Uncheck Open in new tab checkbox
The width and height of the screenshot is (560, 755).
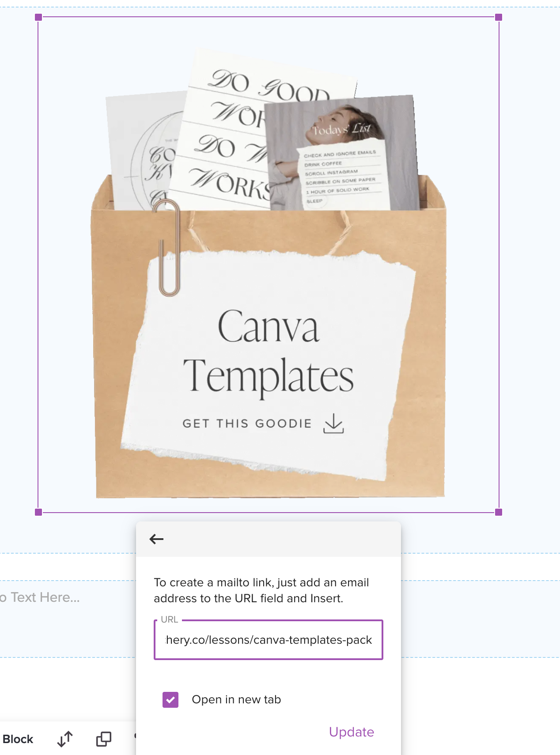click(170, 700)
